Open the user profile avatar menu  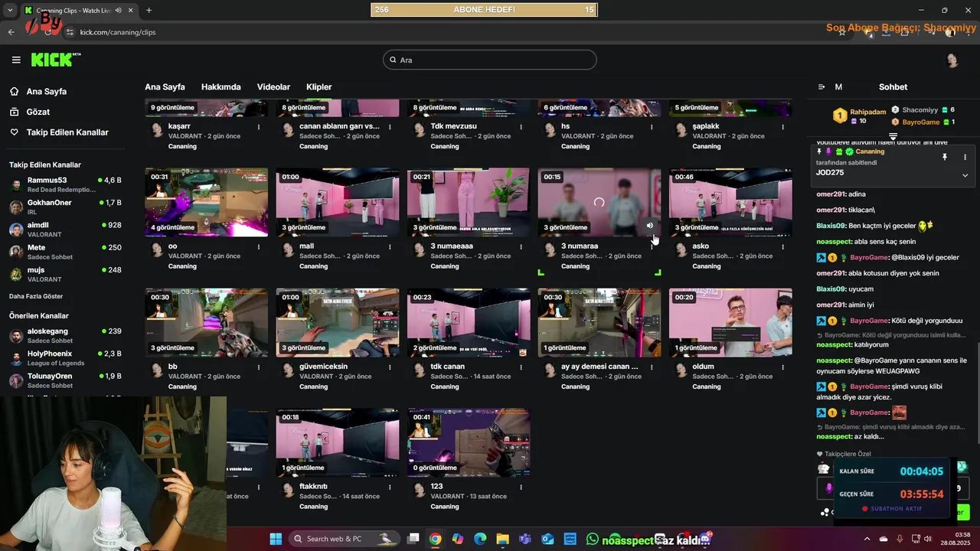point(952,60)
